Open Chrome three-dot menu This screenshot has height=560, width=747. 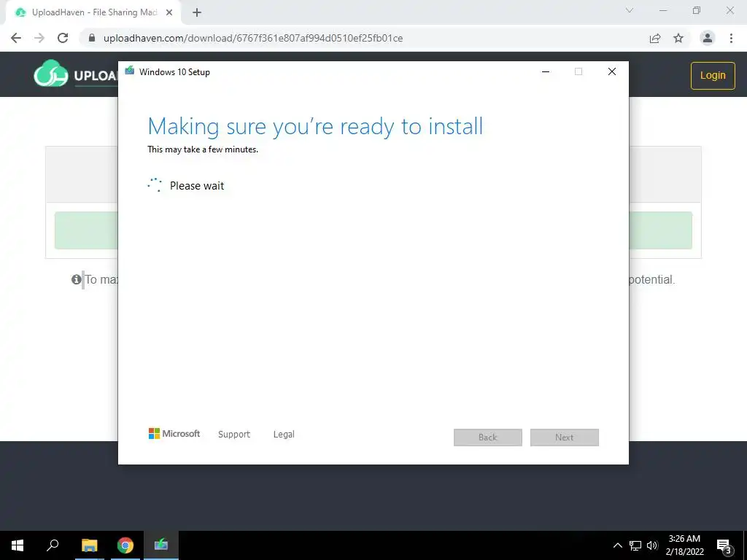click(731, 38)
